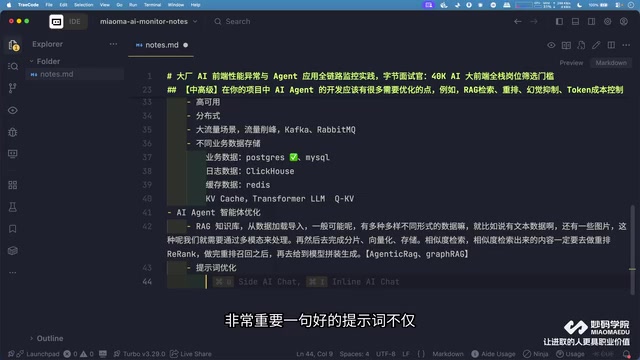Open the Run and Debug bug icon

[13, 132]
